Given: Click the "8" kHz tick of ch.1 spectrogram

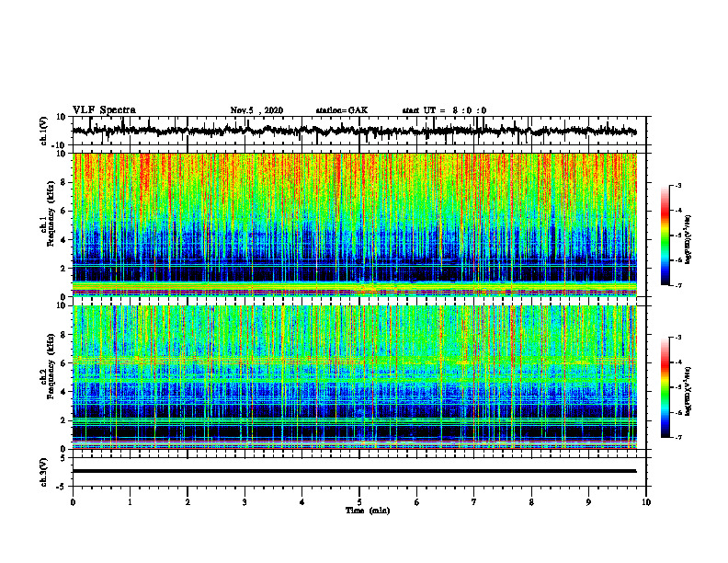Looking at the screenshot, I should click(63, 182).
